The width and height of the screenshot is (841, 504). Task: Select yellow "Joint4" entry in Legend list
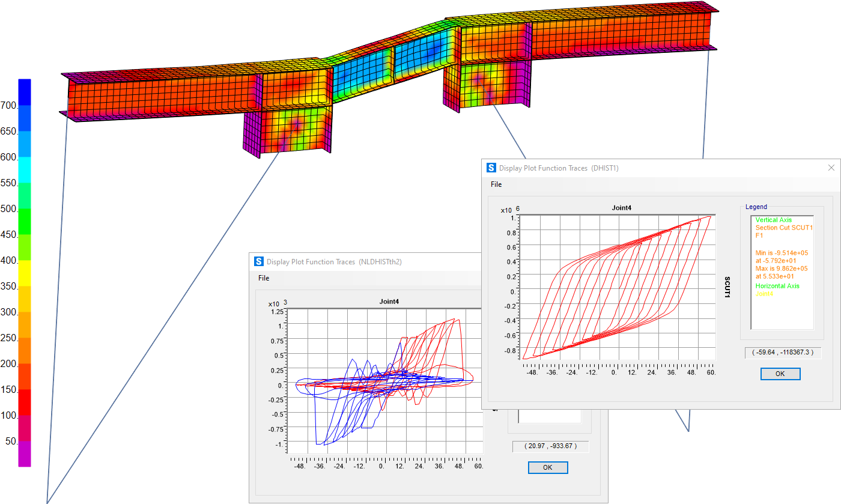[x=765, y=294]
